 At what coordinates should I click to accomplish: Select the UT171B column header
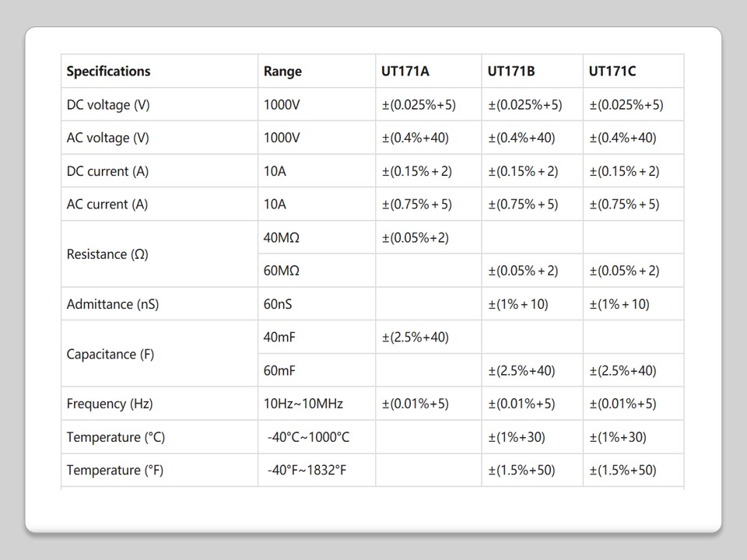(511, 72)
